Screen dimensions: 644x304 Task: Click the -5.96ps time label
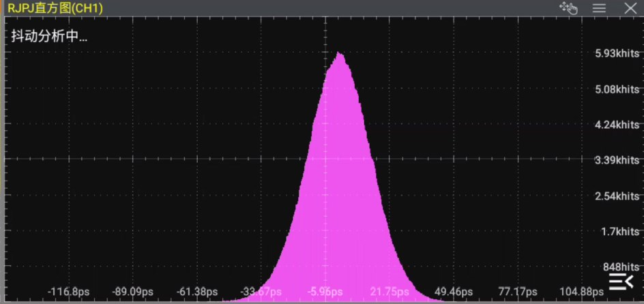coord(325,292)
